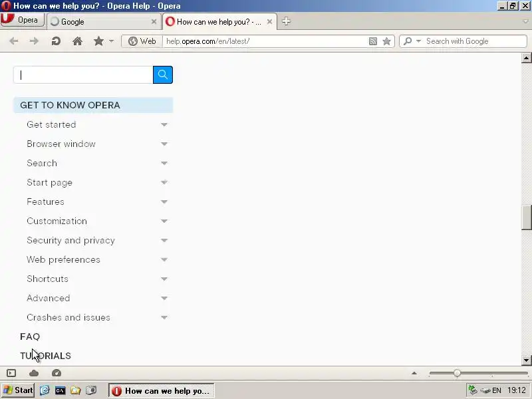Click the zoom slider handle
This screenshot has height=399, width=532.
point(457,373)
